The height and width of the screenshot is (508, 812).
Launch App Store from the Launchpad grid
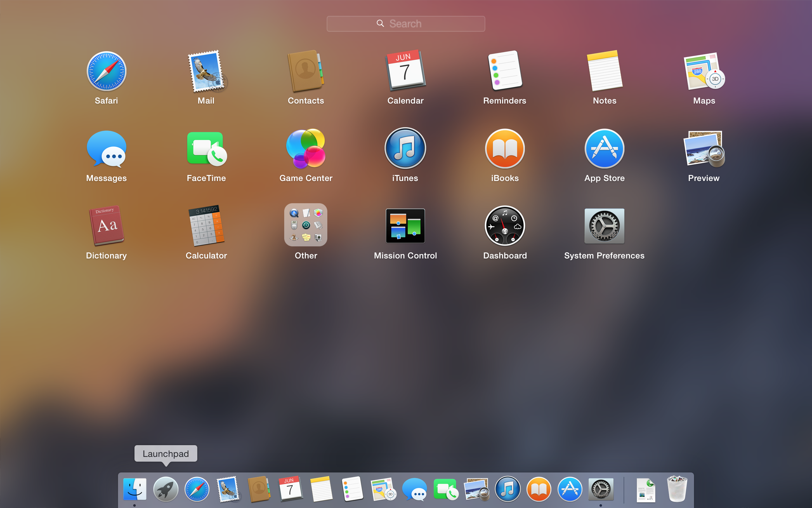pos(605,149)
